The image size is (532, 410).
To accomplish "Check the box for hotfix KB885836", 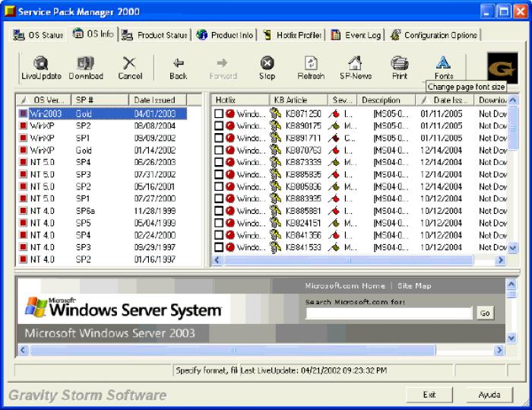I will point(219,186).
